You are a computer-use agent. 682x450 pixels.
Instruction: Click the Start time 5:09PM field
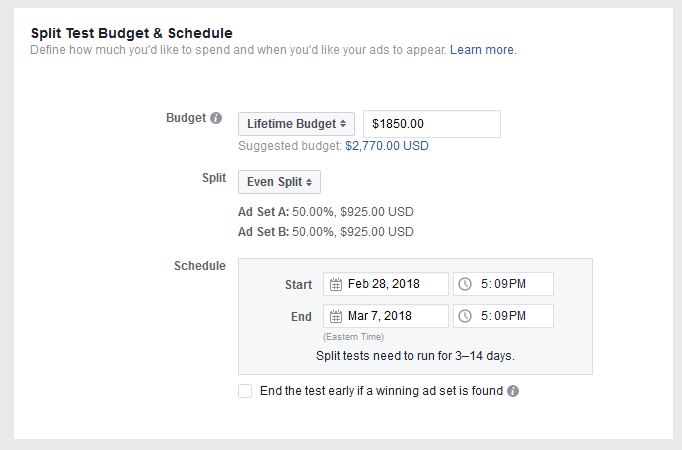(x=503, y=284)
